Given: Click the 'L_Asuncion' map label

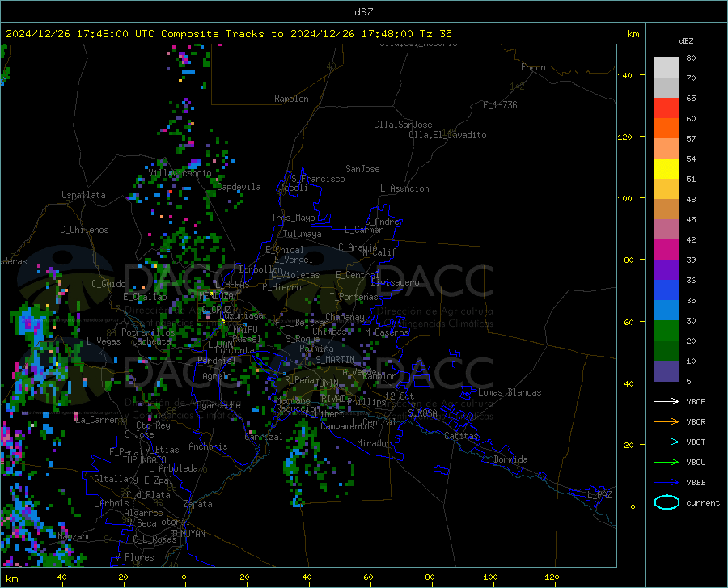Looking at the screenshot, I should [404, 188].
